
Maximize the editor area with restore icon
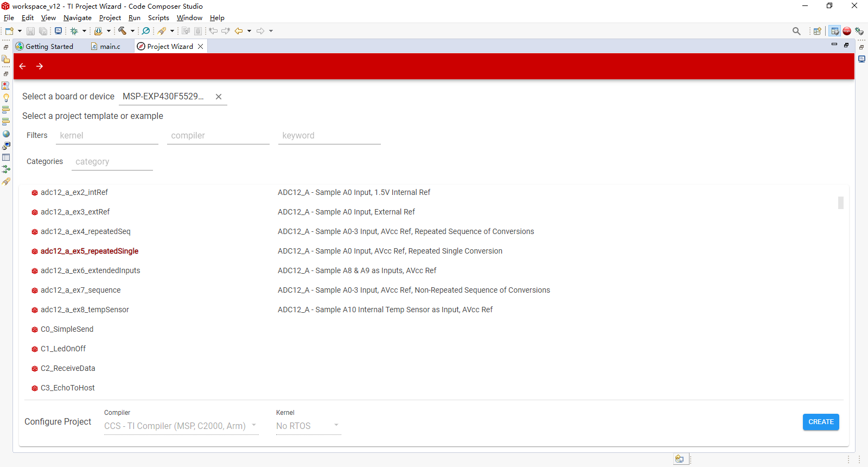pyautogui.click(x=846, y=45)
